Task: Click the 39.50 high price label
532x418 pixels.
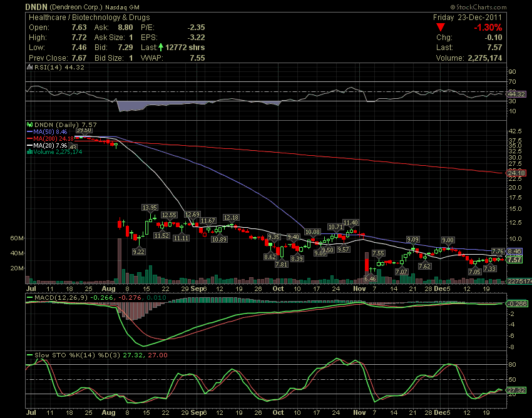Action: (84, 130)
